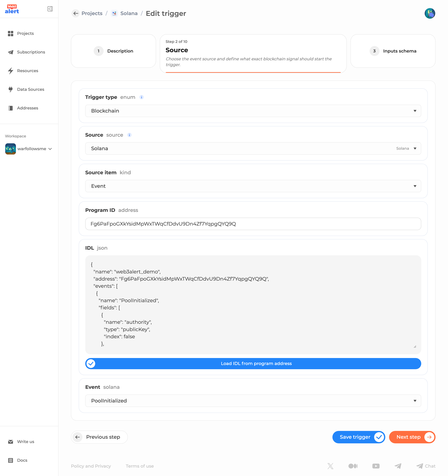Viewport: 448px width, 476px height.
Task: Click the Workspace label in sidebar
Action: pyautogui.click(x=16, y=136)
